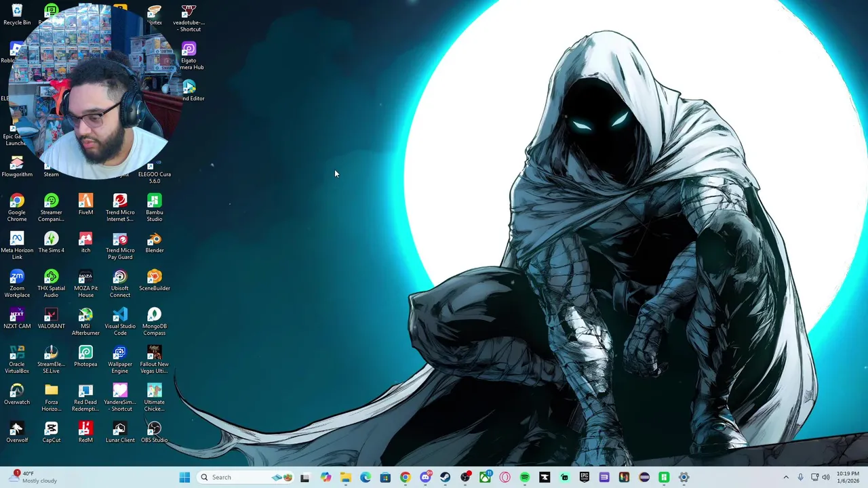This screenshot has height=488, width=868.
Task: Select the Fallout New Vegas icon
Action: pos(155,359)
